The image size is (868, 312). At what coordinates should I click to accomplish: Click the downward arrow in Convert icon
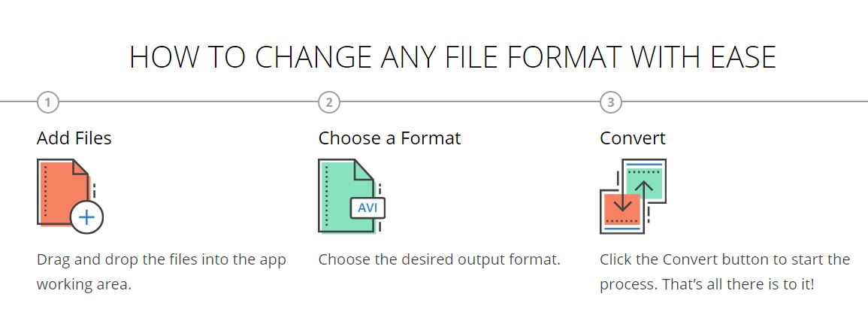pyautogui.click(x=623, y=197)
